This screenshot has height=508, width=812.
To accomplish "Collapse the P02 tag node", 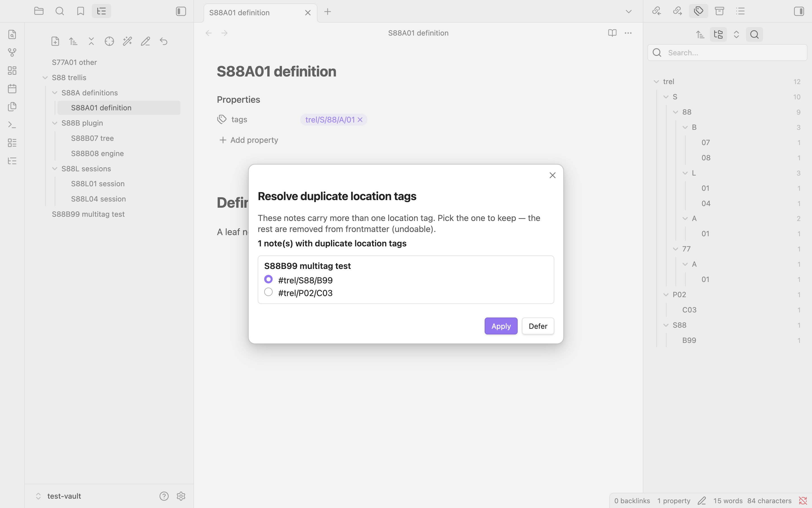I will pyautogui.click(x=666, y=295).
